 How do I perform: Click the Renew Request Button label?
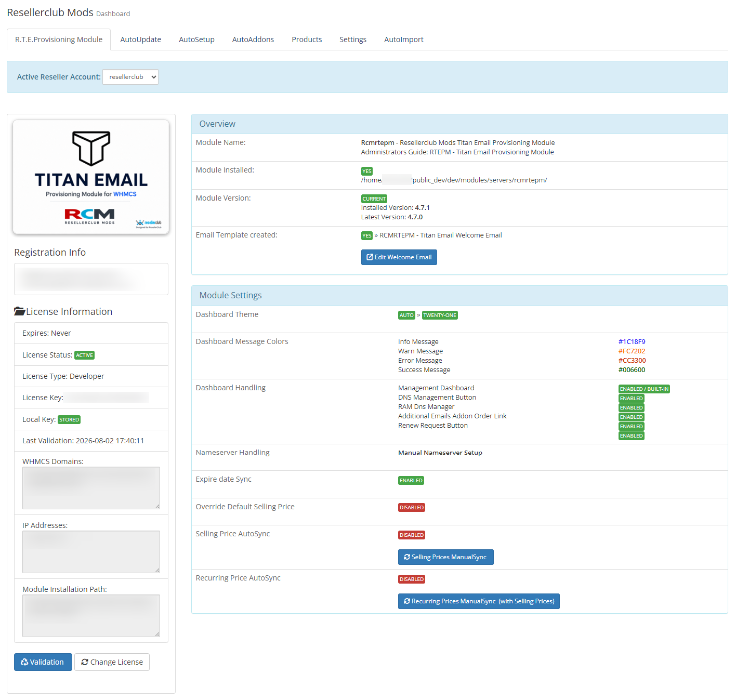pos(433,426)
